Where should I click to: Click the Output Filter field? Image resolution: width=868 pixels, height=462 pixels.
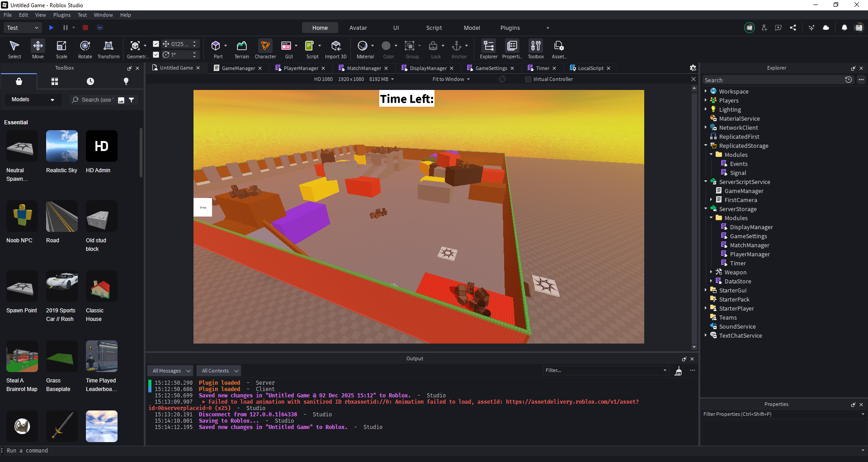(x=606, y=370)
